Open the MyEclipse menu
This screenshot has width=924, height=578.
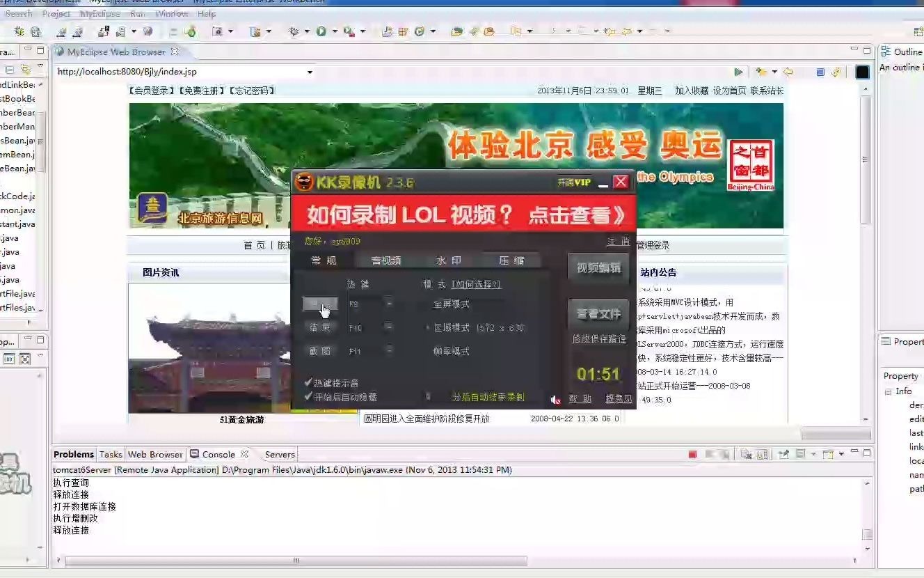pyautogui.click(x=100, y=13)
